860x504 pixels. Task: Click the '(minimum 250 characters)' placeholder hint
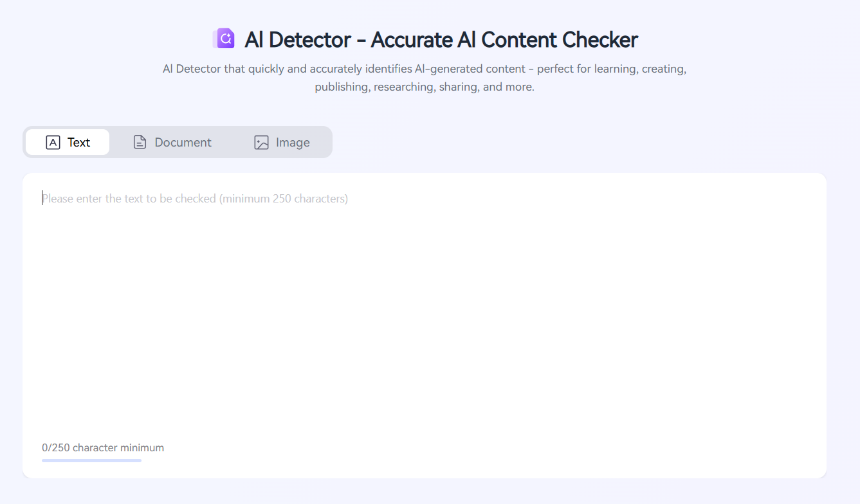pyautogui.click(x=284, y=199)
